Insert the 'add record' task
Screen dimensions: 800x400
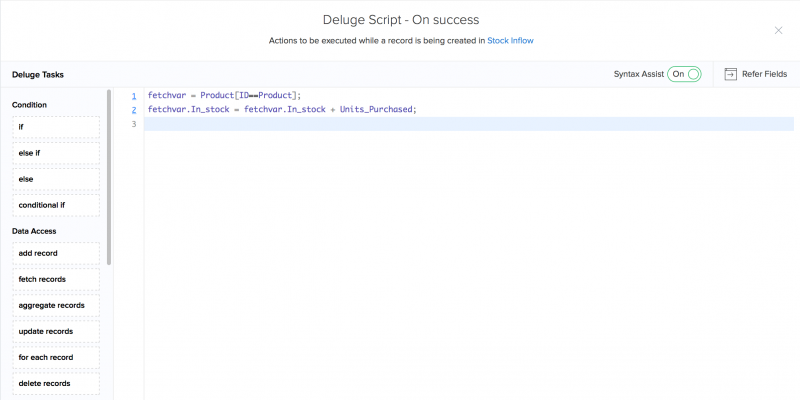(56, 253)
